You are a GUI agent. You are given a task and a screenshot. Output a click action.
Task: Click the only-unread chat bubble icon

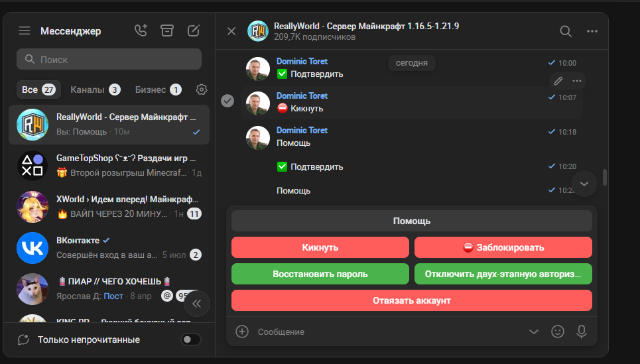pyautogui.click(x=23, y=339)
